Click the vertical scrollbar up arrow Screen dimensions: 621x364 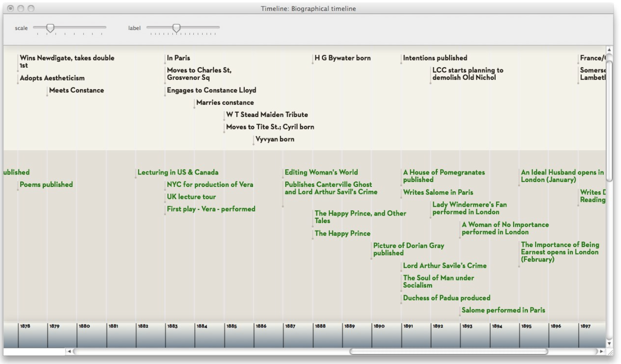click(x=609, y=49)
